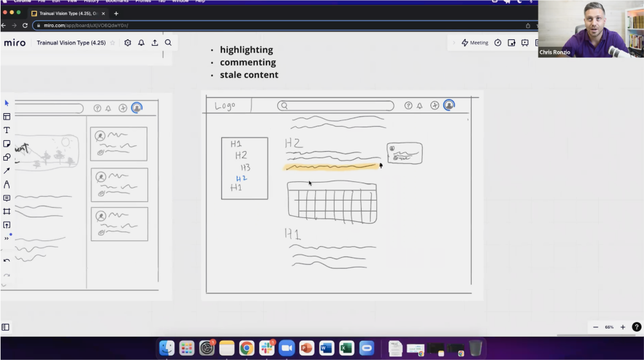Undo the last action
Viewport: 644px width, 360px height.
[6, 260]
